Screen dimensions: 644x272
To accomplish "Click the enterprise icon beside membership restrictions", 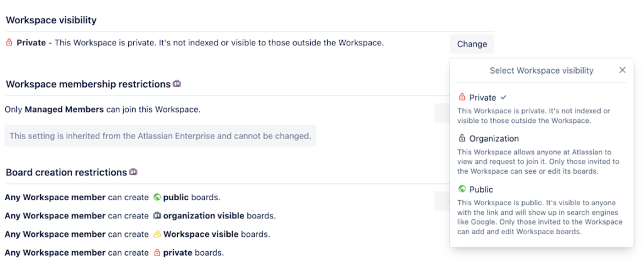I will click(x=177, y=84).
